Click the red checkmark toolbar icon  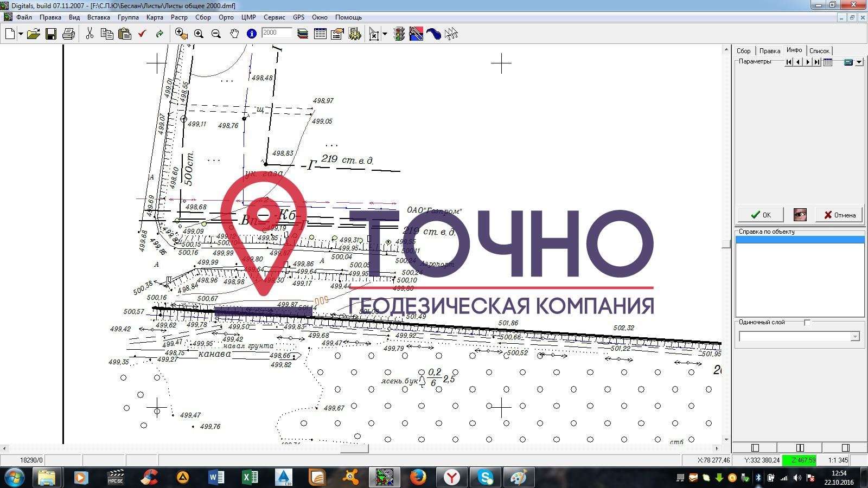(142, 34)
